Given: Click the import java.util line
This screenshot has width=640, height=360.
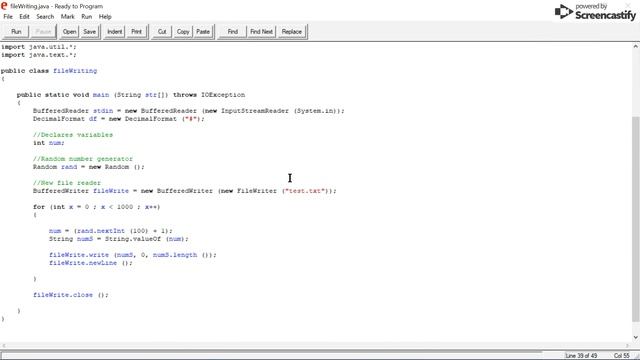Looking at the screenshot, I should (x=39, y=47).
